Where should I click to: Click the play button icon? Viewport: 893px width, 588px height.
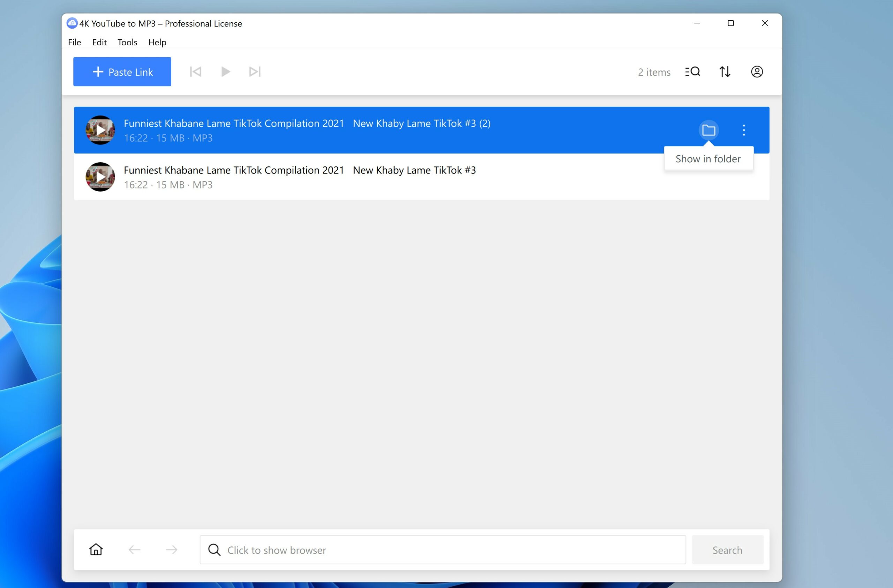coord(225,72)
